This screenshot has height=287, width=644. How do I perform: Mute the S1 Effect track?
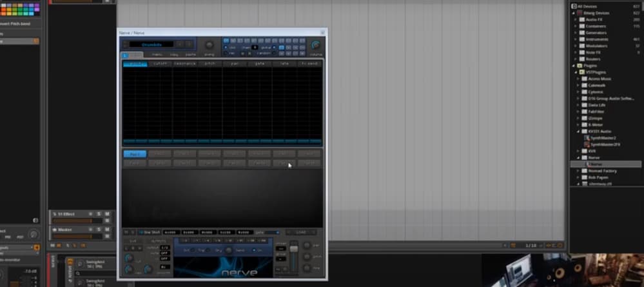107,214
